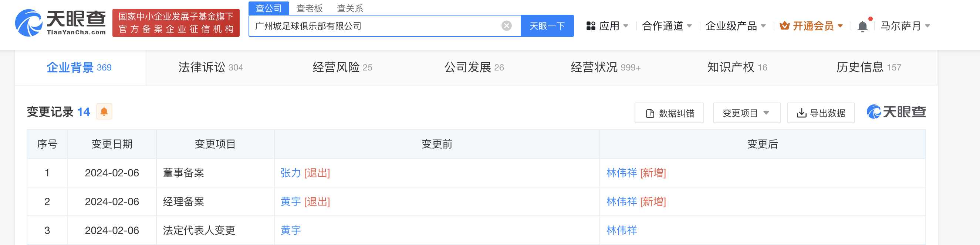Open the notification bell in the header

[x=862, y=26]
